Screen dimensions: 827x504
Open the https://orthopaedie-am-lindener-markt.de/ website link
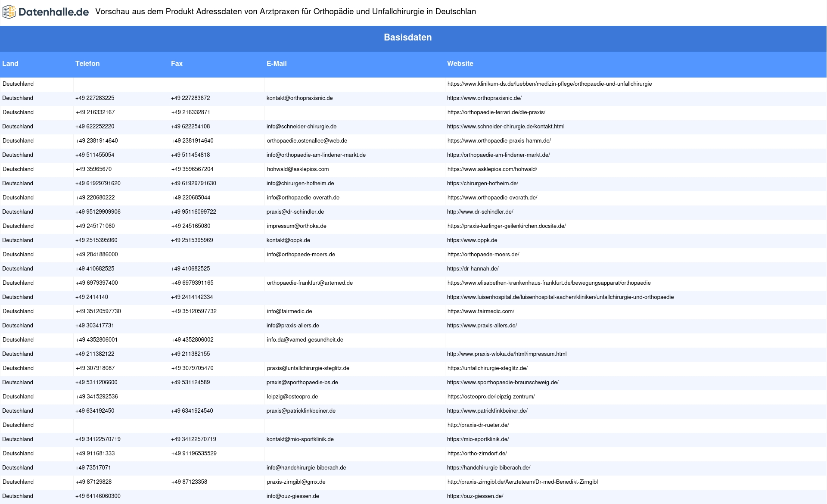498,155
